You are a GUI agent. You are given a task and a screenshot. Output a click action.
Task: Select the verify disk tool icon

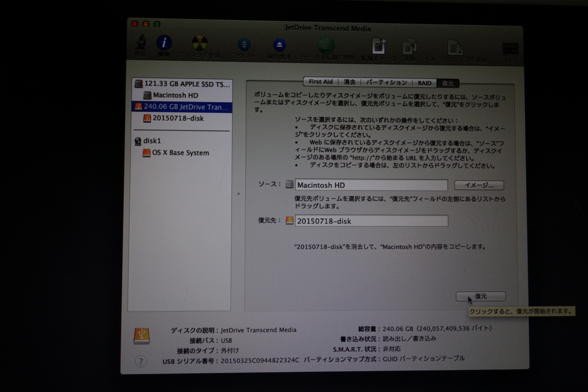click(x=141, y=45)
